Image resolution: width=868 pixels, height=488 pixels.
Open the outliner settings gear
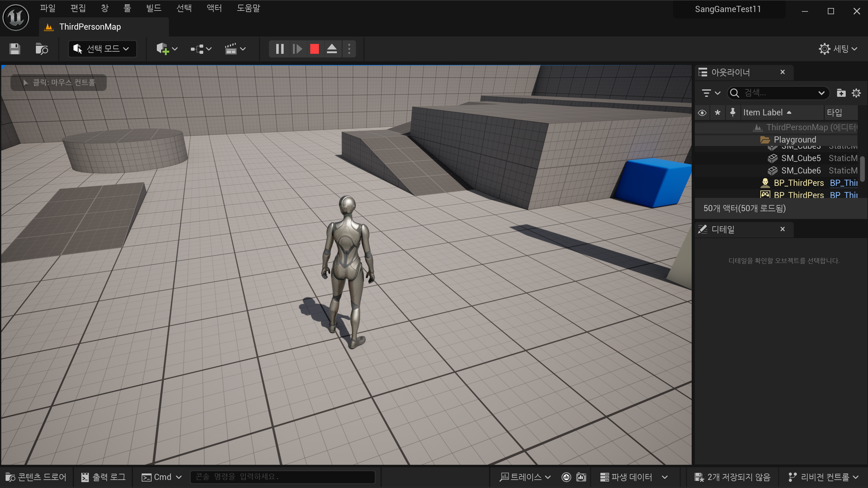[856, 93]
